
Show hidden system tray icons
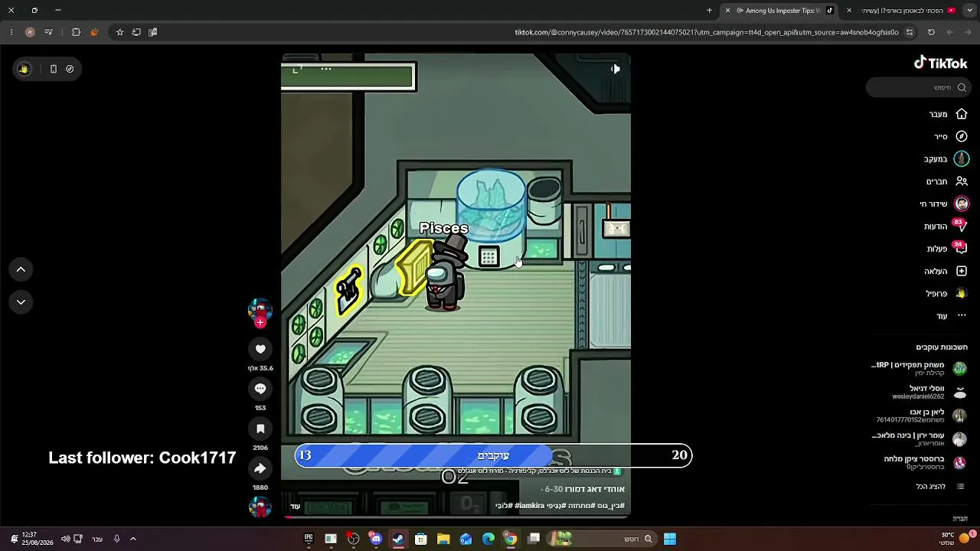tap(132, 539)
